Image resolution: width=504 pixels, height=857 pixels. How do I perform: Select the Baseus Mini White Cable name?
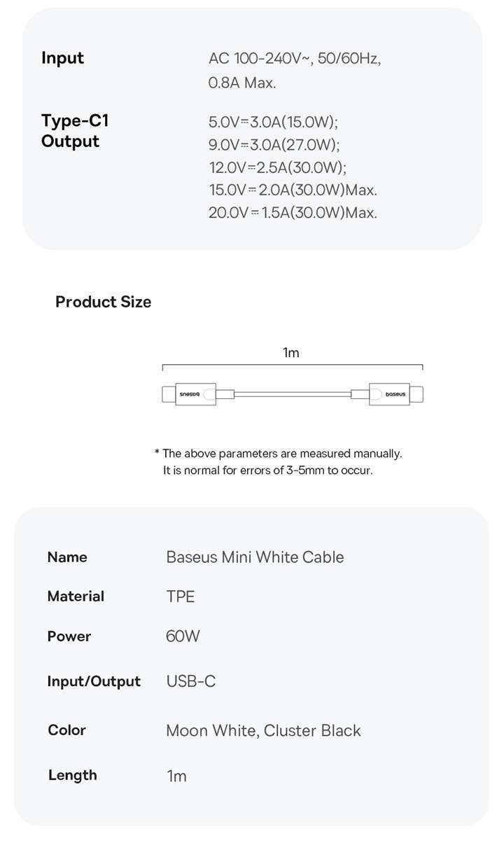[x=255, y=557]
